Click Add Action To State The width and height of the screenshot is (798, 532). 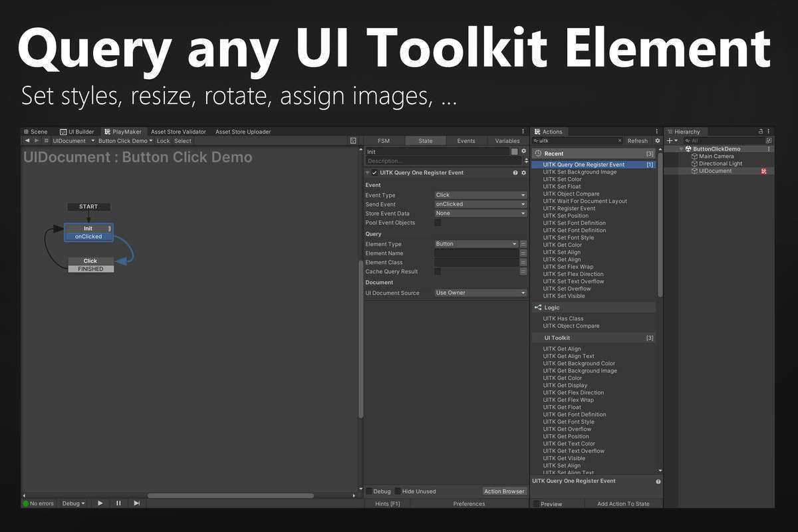(623, 504)
